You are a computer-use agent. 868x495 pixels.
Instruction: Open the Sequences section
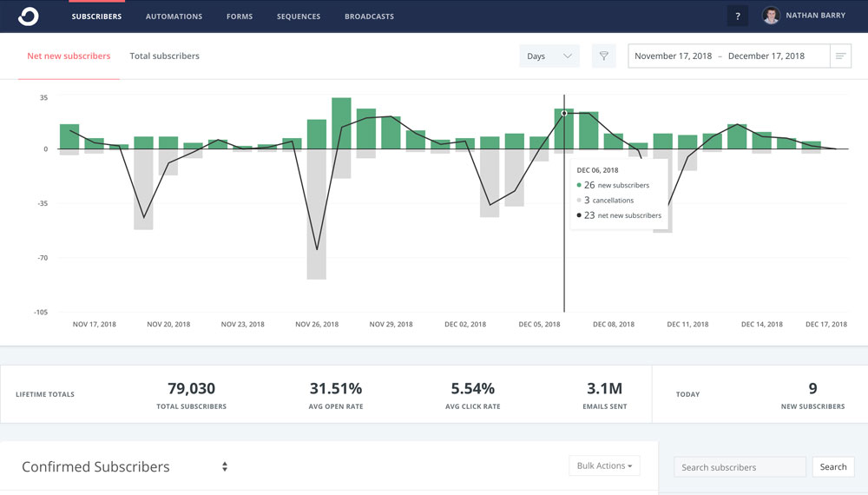298,16
